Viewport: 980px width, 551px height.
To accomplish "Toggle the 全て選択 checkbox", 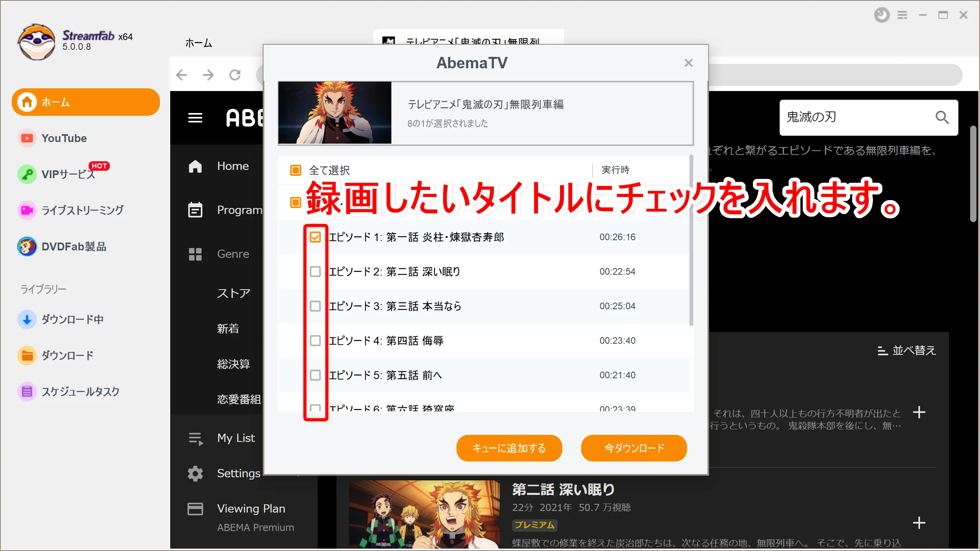I will point(295,170).
